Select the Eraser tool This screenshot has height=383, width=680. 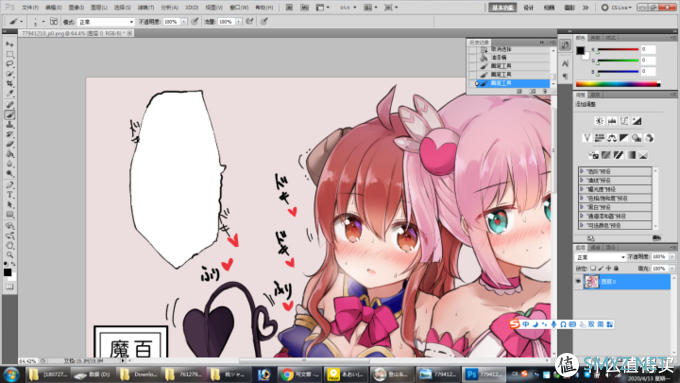(x=10, y=144)
